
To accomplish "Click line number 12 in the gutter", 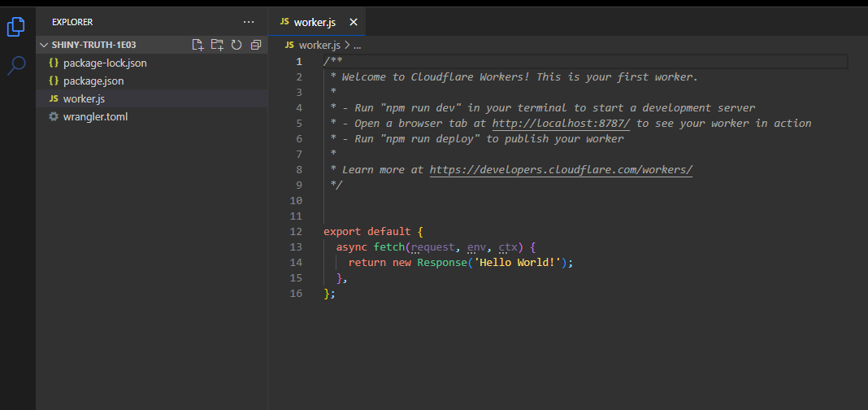I will pos(296,231).
